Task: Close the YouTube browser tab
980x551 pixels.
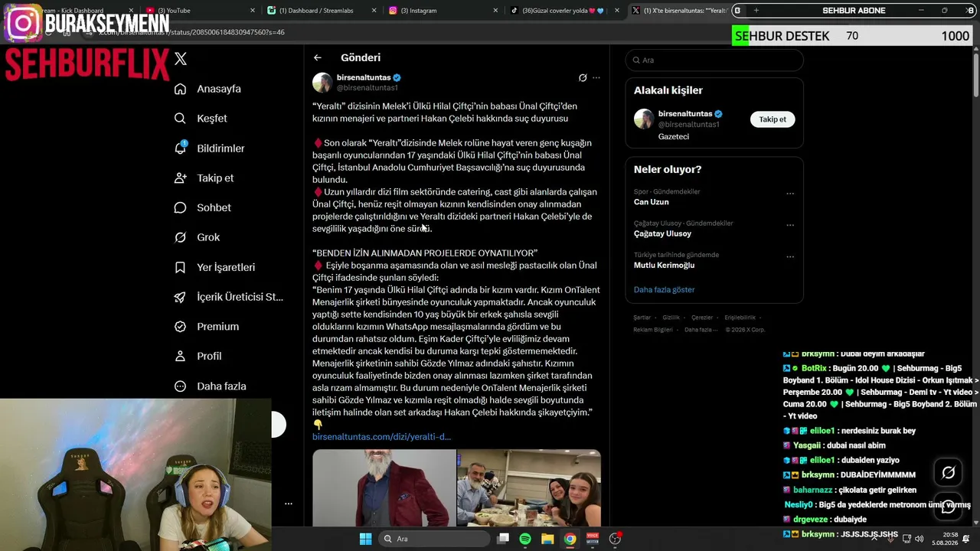Action: pos(253,11)
